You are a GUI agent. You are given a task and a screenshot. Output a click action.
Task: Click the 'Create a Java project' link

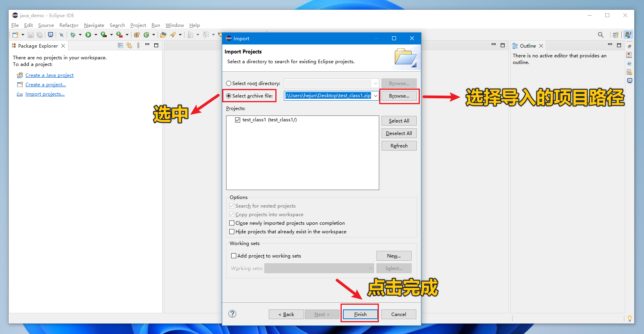pos(50,75)
